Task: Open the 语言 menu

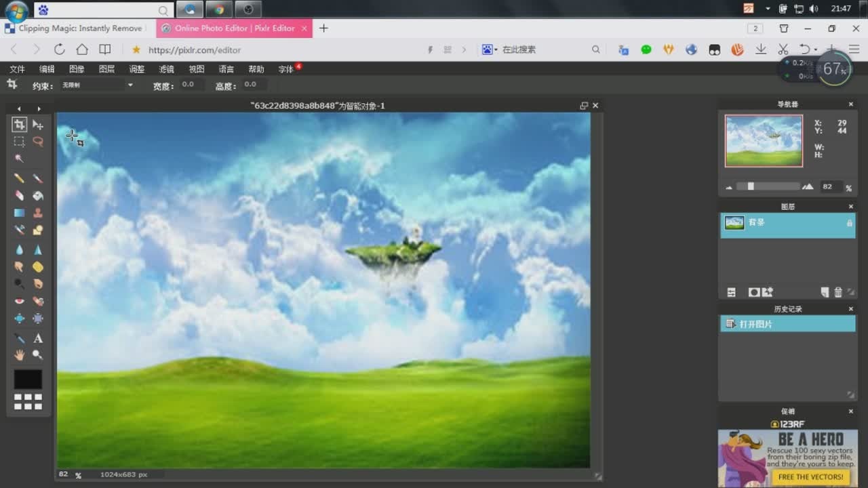Action: tap(226, 69)
